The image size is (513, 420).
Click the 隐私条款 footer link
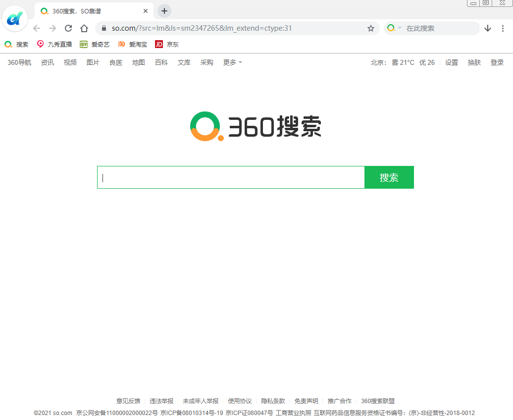273,401
